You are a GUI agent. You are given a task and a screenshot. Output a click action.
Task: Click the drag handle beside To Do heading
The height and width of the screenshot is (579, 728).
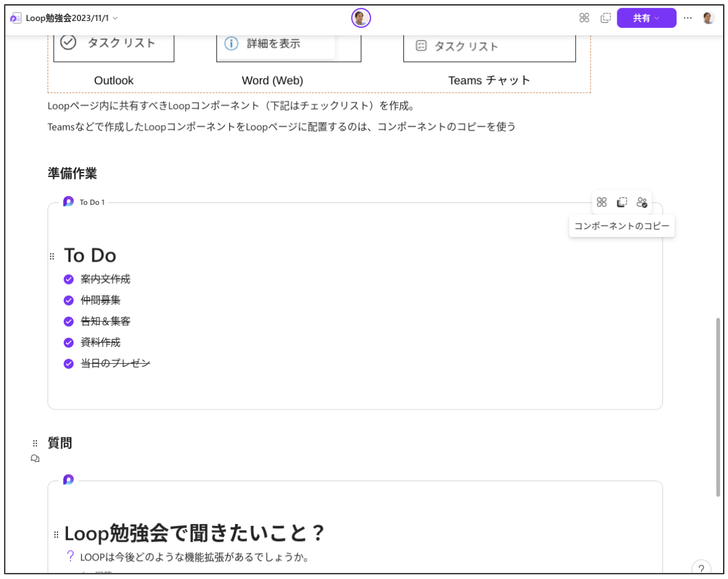52,256
